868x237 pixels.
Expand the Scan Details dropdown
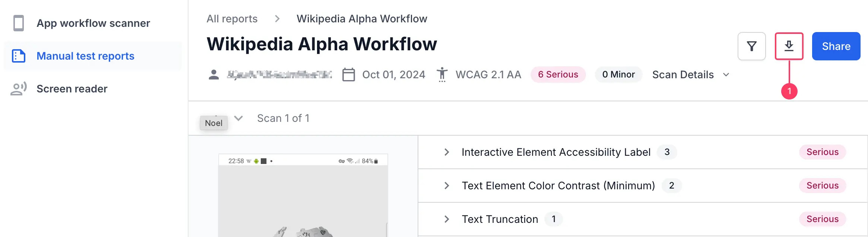(690, 75)
